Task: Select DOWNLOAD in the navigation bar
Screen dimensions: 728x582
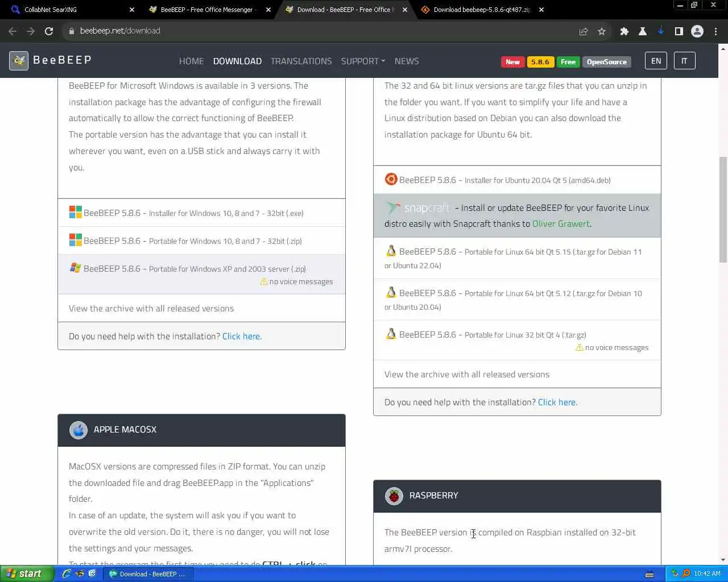Action: tap(237, 61)
